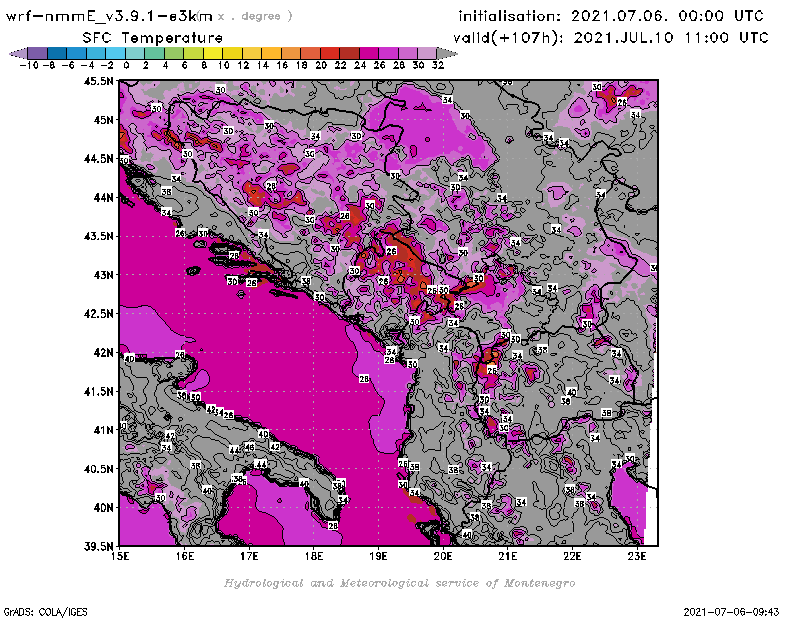800x618 pixels.
Task: Click the 44.5N latitude label
Action: 98,159
